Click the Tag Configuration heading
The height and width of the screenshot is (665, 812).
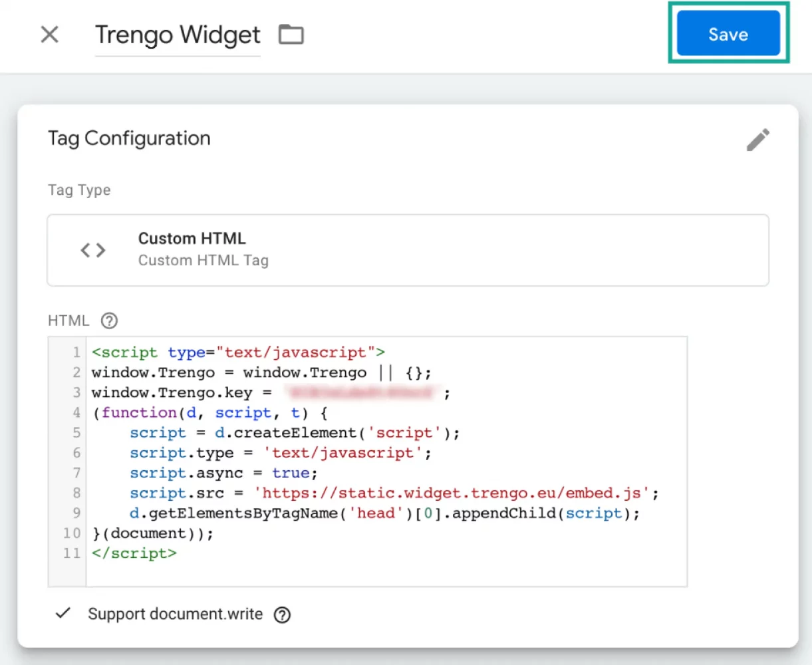tap(129, 138)
